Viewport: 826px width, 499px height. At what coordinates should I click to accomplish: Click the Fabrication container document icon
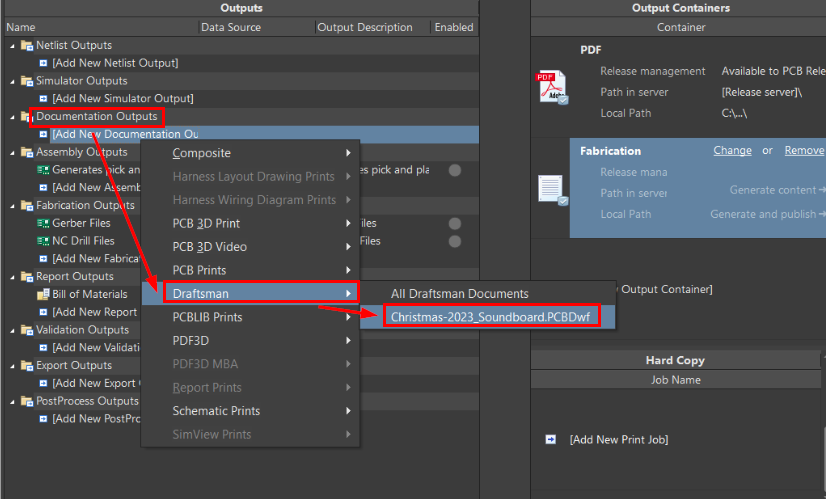[552, 190]
